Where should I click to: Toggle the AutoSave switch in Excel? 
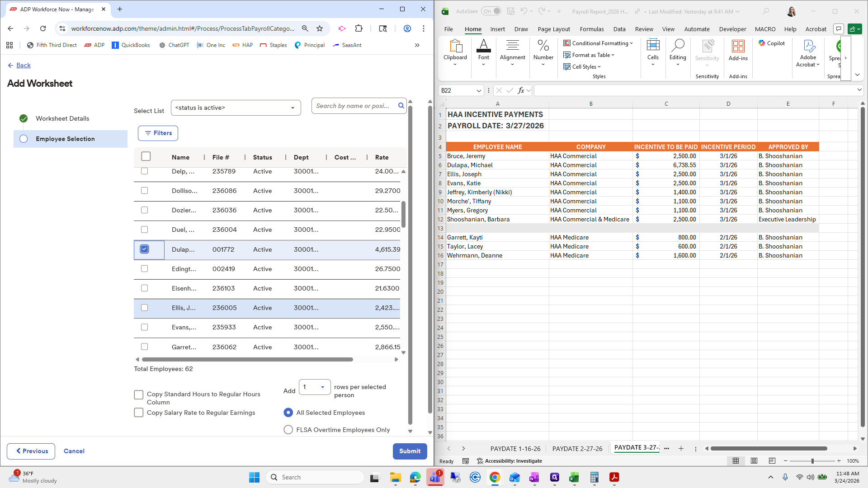(491, 11)
